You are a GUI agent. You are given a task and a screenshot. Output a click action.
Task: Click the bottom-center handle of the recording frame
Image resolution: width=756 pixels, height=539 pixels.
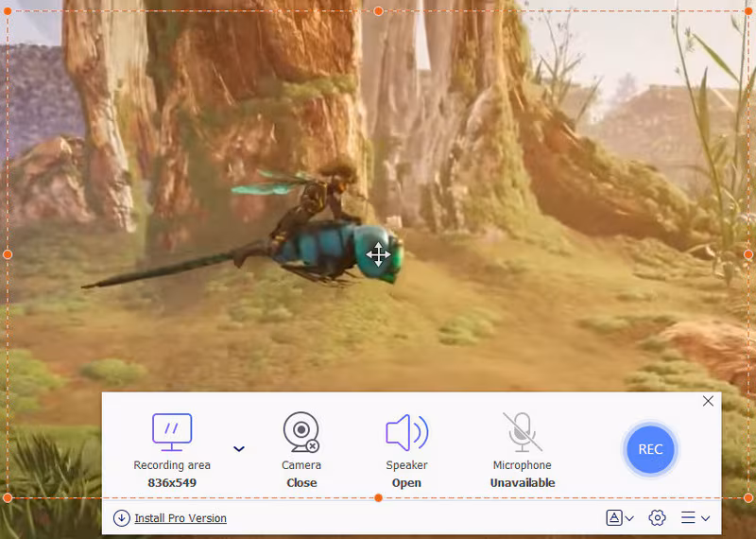coord(379,497)
